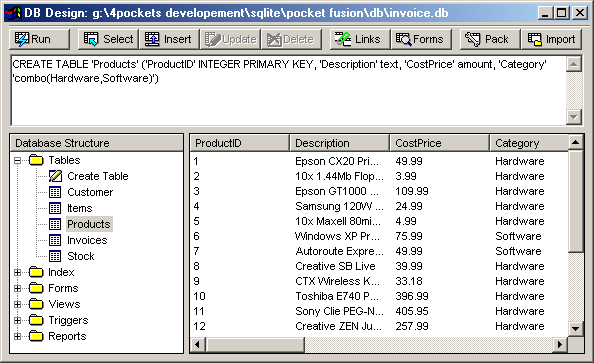Click the grid horizontal scrollbar thumb
The image size is (594, 363).
pos(255,344)
